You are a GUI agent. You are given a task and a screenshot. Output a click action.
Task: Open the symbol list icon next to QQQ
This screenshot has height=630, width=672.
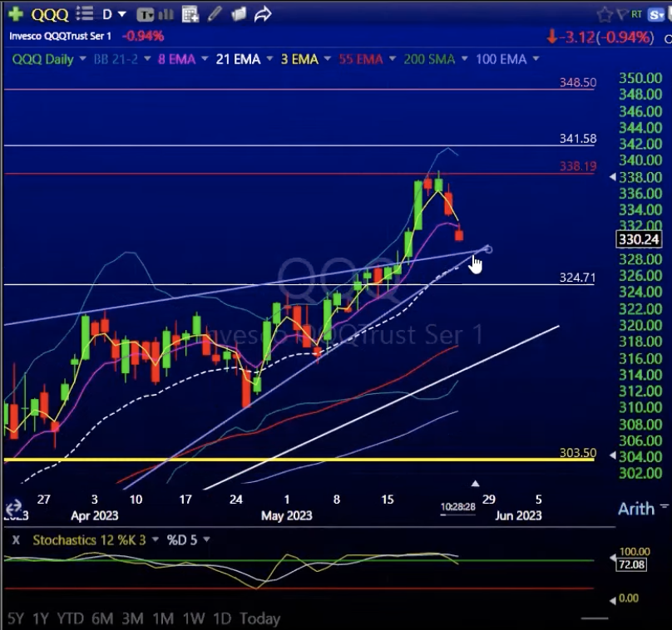(85, 13)
